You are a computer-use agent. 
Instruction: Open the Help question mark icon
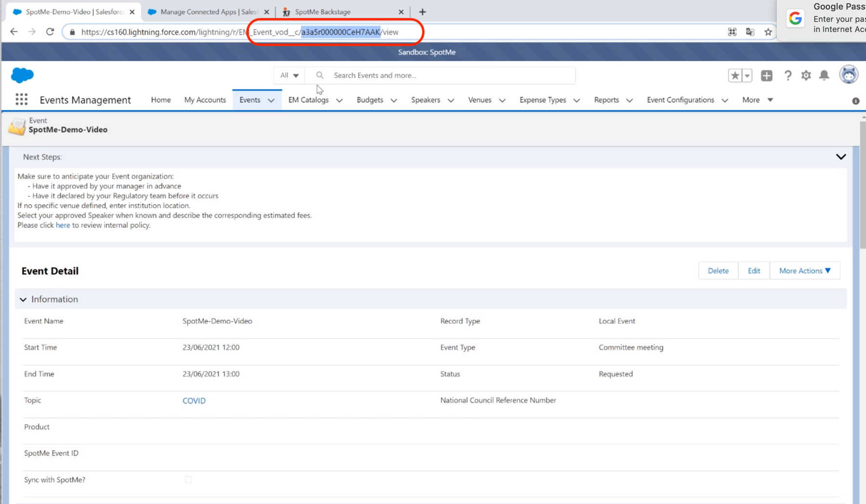[787, 75]
